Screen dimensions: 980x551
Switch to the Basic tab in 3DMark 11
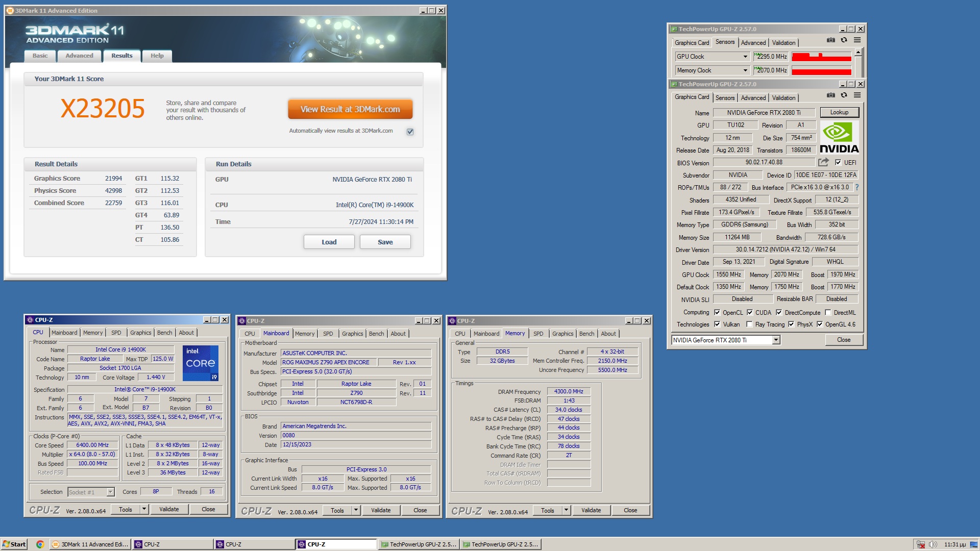(40, 56)
